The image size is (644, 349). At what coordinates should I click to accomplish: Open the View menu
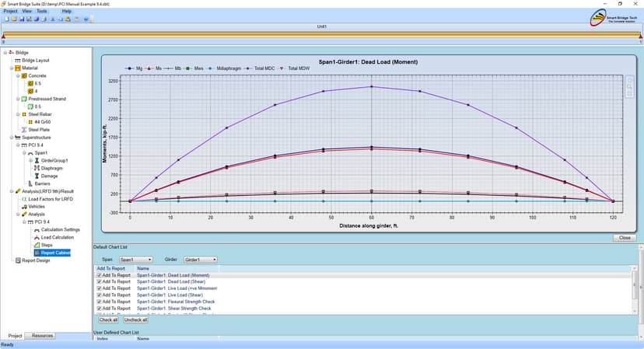coord(27,11)
